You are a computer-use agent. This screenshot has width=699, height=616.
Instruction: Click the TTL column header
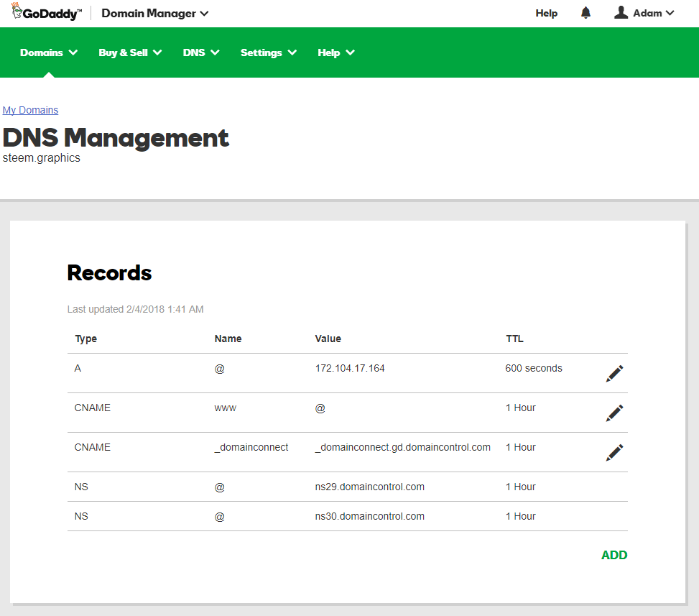(x=514, y=339)
